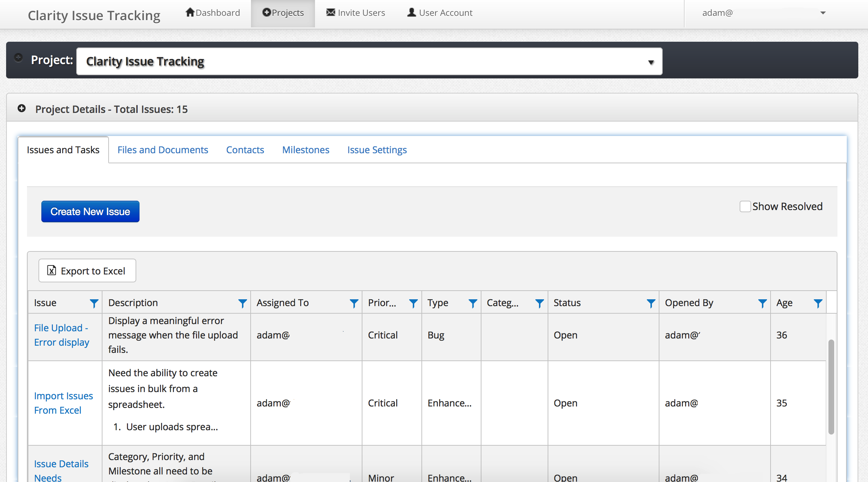Click the Create New Issue button
Screen dimensions: 868x482
click(90, 212)
